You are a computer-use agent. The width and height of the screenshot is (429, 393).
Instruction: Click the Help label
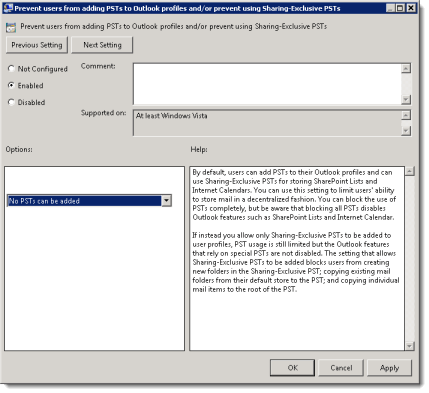click(x=199, y=149)
